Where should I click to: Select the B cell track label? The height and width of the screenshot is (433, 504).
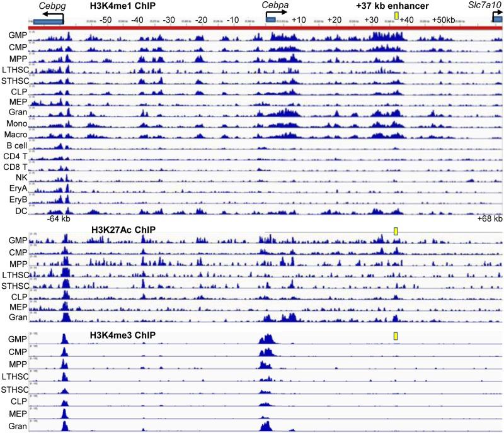pyautogui.click(x=16, y=146)
